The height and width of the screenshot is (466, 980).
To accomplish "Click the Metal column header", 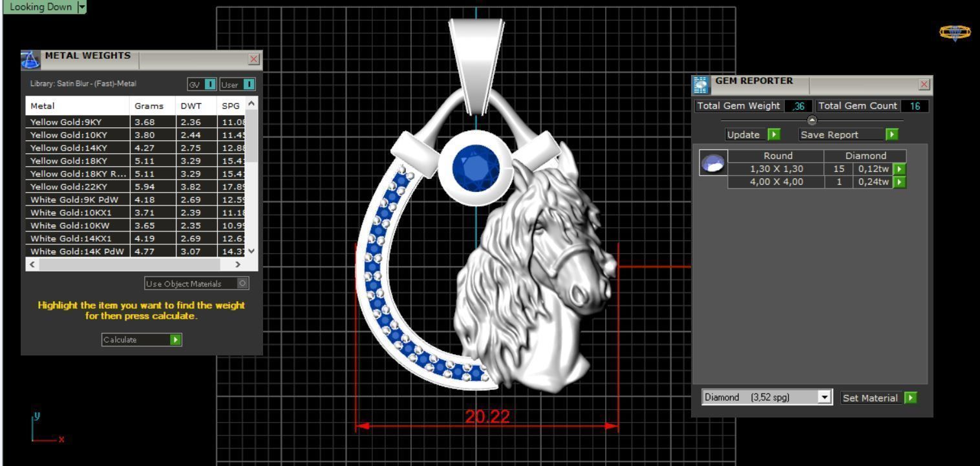I will 78,105.
